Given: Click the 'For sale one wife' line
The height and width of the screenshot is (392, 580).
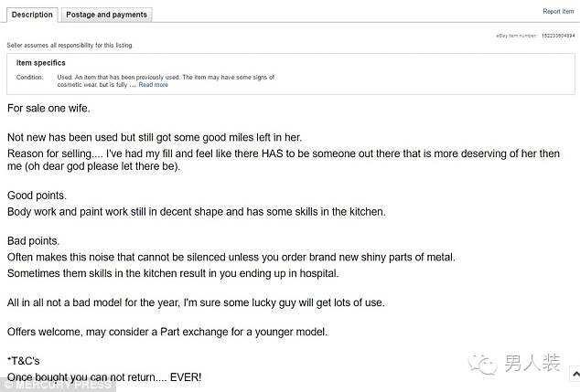Looking at the screenshot, I should click(48, 108).
